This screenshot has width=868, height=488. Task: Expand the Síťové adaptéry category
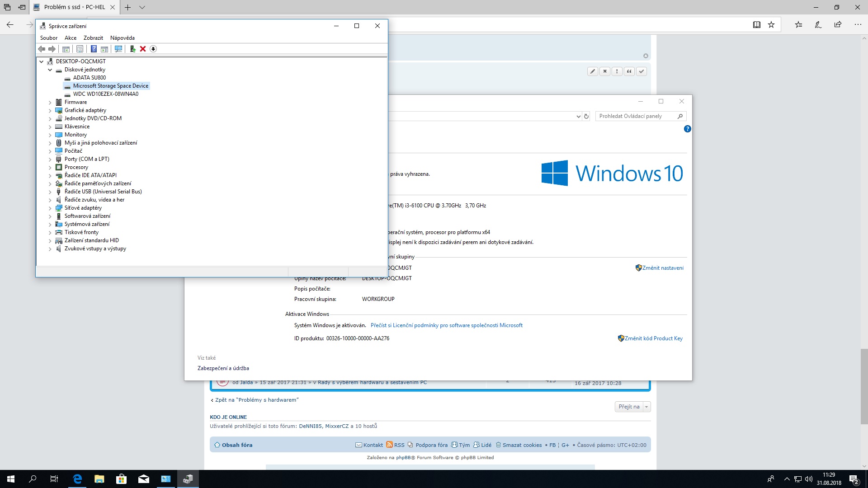point(50,208)
